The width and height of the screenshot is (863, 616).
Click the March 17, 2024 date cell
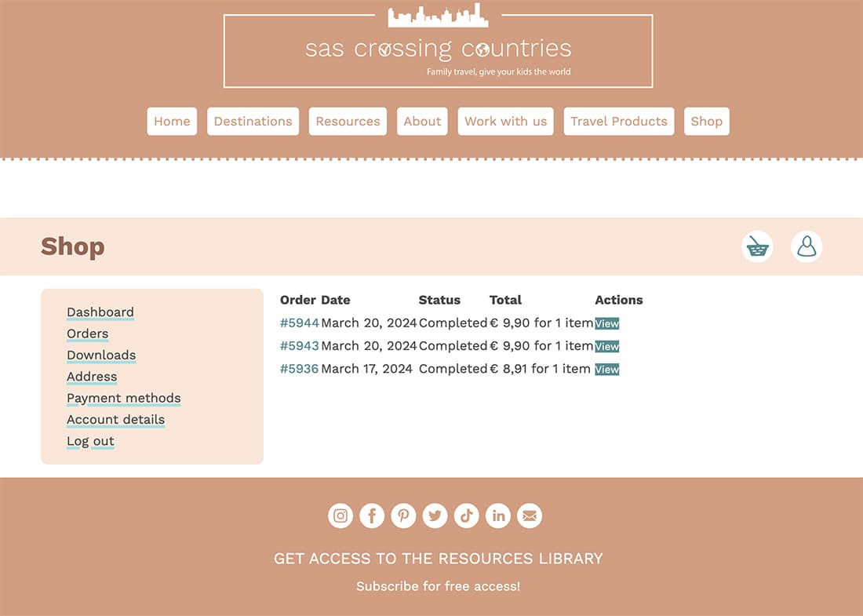(x=366, y=369)
